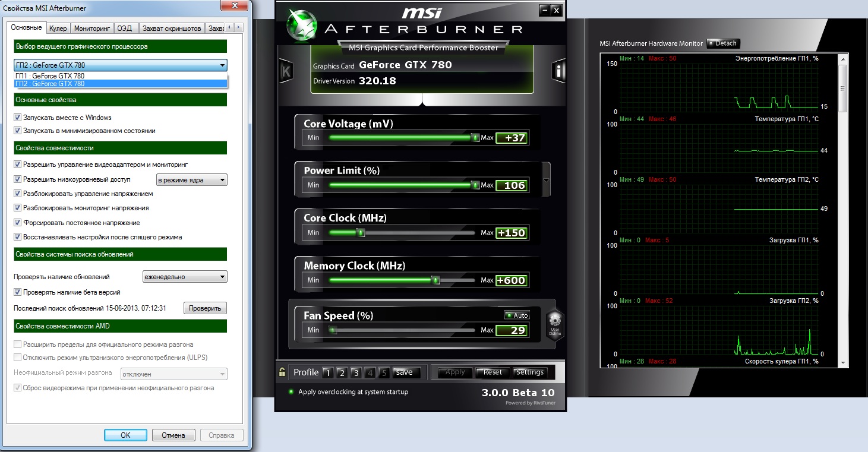Confirm properties with the OK button
The height and width of the screenshot is (452, 868).
pyautogui.click(x=125, y=435)
